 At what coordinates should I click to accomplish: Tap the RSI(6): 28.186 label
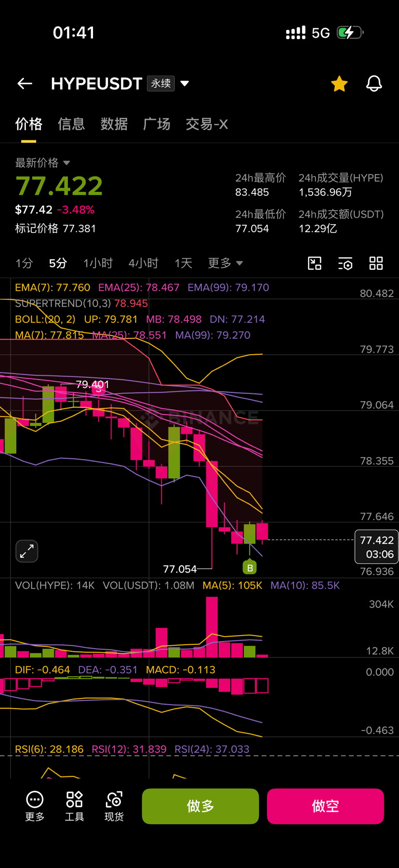(x=49, y=749)
